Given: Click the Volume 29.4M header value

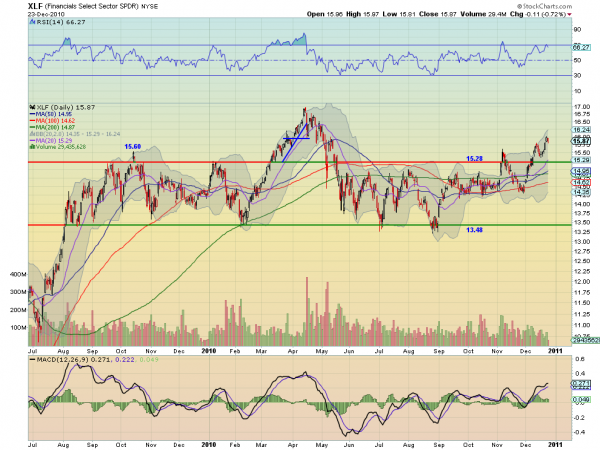Looking at the screenshot, I should pyautogui.click(x=483, y=14).
